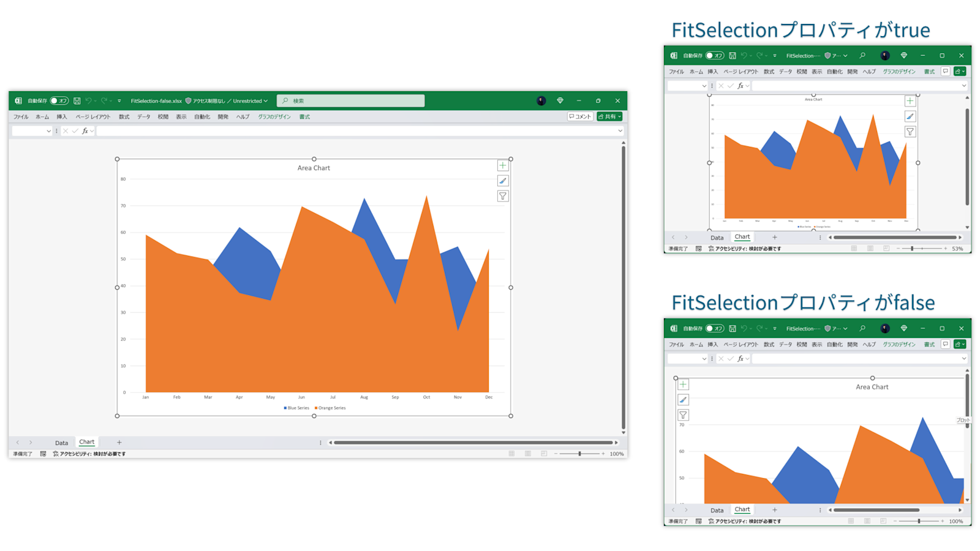This screenshot has width=980, height=551.
Task: Click アクセシビリティ status text in large window
Action: (x=89, y=454)
